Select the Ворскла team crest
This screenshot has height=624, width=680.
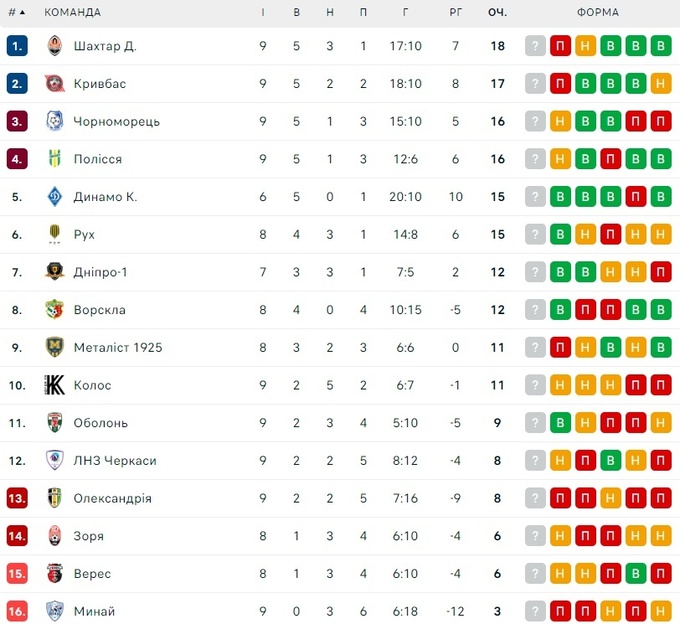[x=55, y=310]
